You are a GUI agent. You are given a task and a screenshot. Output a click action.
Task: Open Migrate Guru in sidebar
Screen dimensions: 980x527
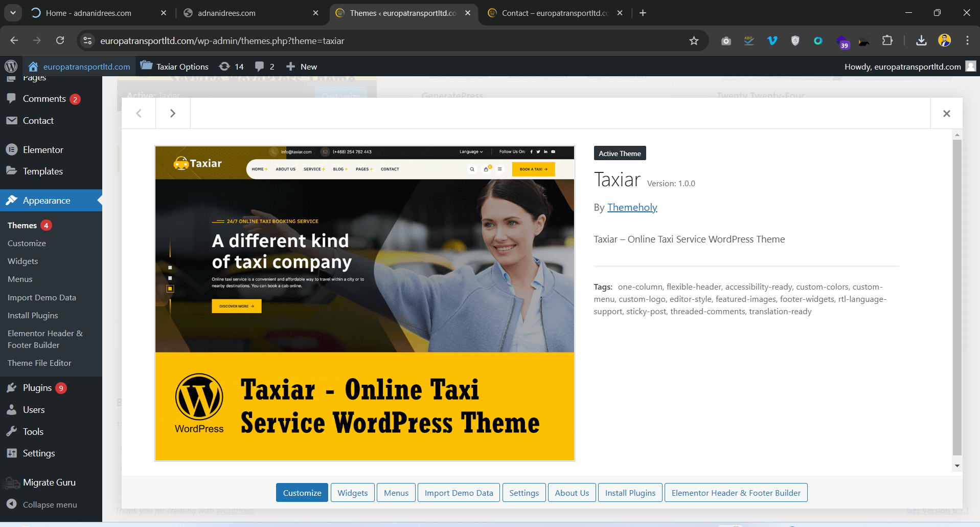click(x=49, y=482)
